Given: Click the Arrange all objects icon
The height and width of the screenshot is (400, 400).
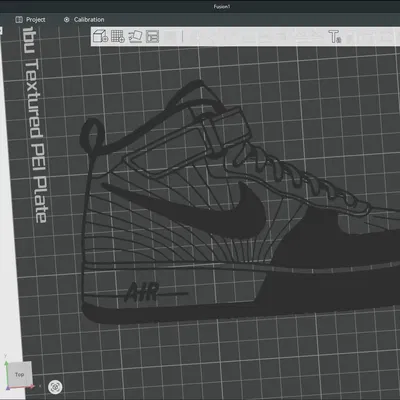Looking at the screenshot, I should (153, 36).
